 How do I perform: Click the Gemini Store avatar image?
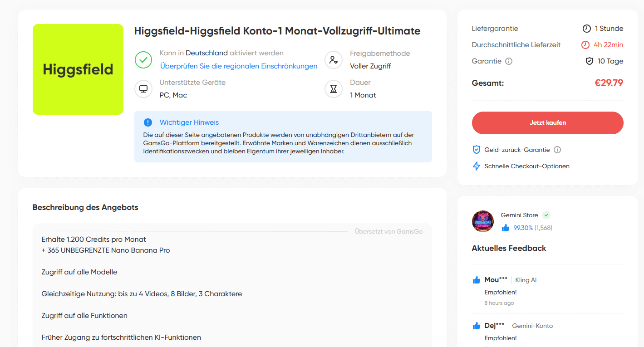click(483, 221)
